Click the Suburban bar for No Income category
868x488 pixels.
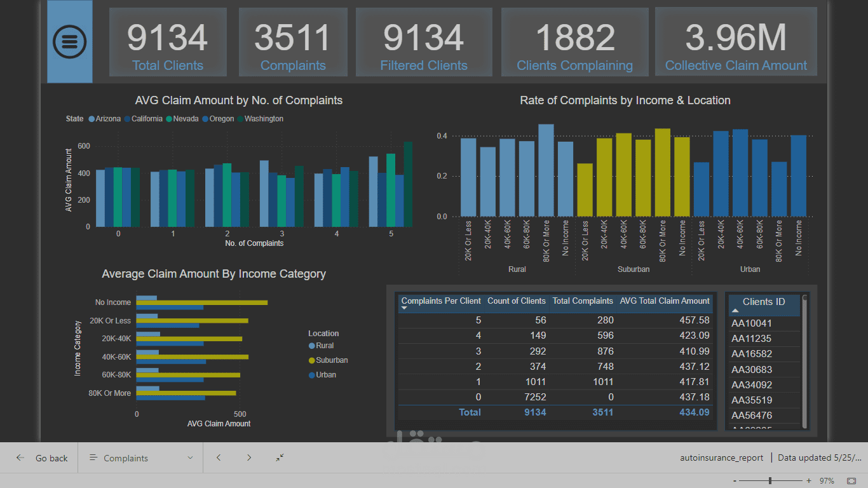pyautogui.click(x=202, y=302)
